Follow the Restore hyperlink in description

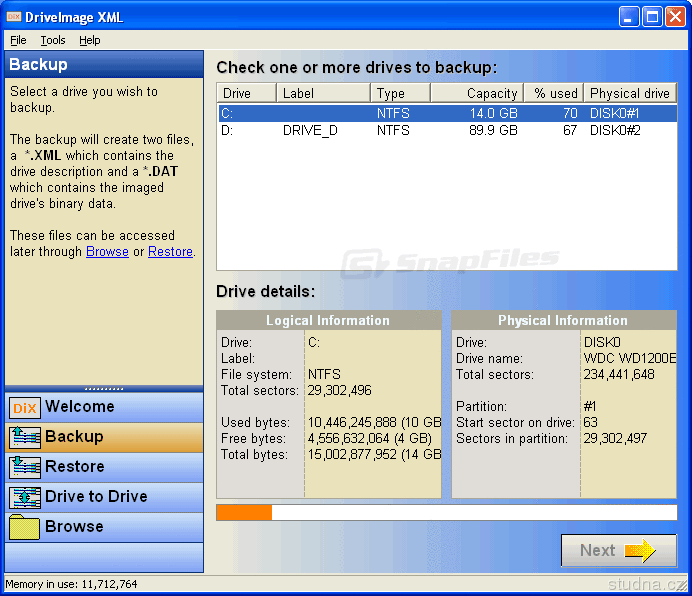170,252
